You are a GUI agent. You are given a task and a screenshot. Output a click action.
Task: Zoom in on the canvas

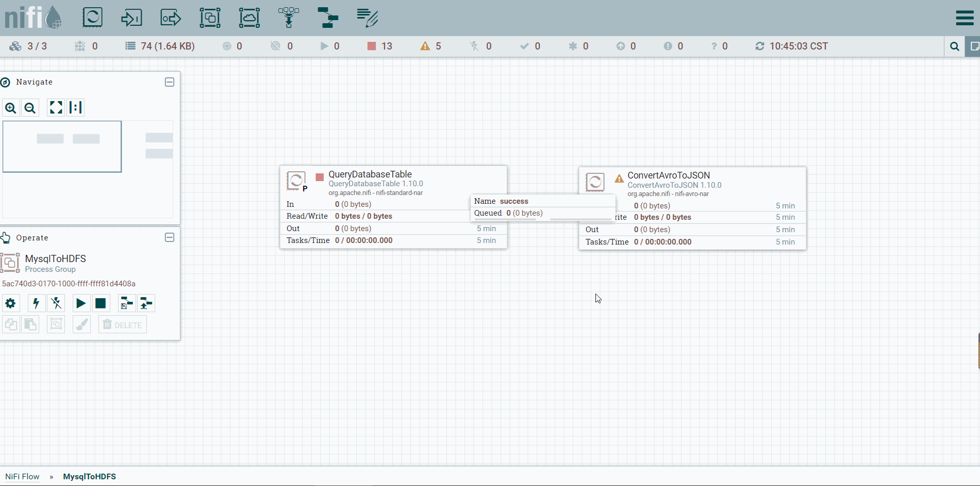coord(11,108)
